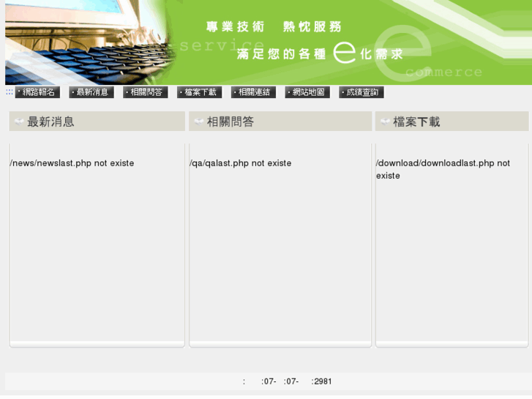
Task: Click icon beside 相關問答 heading
Action: click(198, 122)
